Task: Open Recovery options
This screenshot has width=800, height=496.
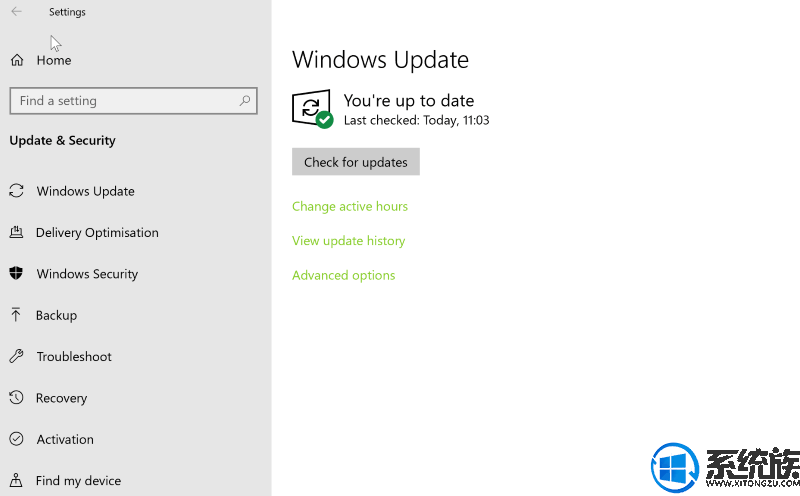Action: (61, 398)
